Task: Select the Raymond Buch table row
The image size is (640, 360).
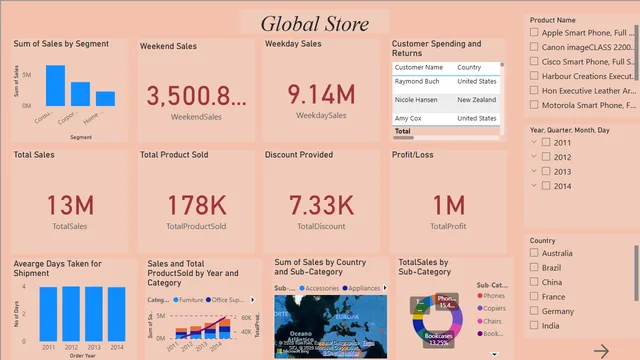Action: [x=446, y=84]
